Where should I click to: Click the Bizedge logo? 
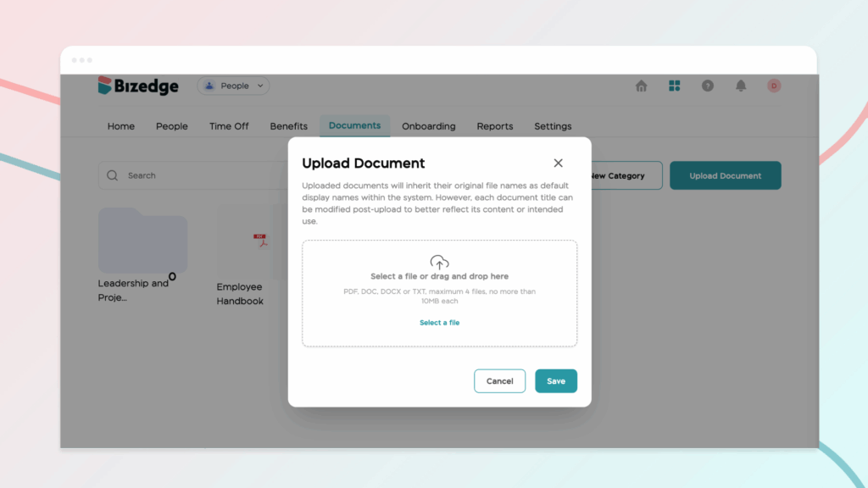pos(138,86)
